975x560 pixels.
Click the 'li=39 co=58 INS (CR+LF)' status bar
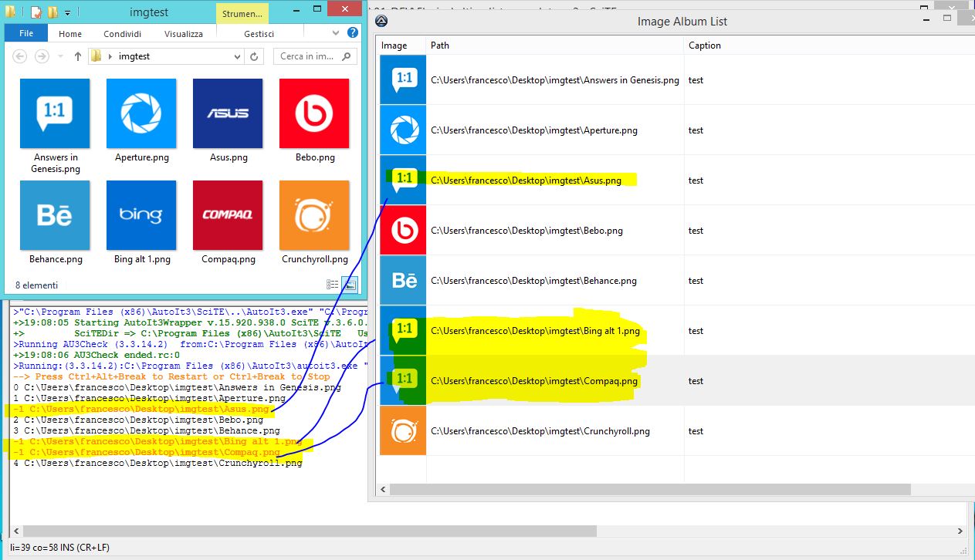coord(59,548)
